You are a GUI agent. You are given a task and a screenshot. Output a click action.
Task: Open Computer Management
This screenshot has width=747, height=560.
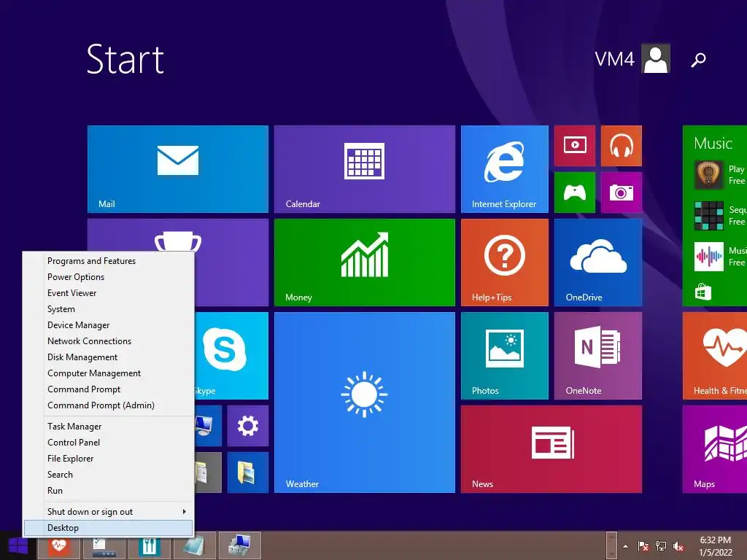(x=109, y=373)
